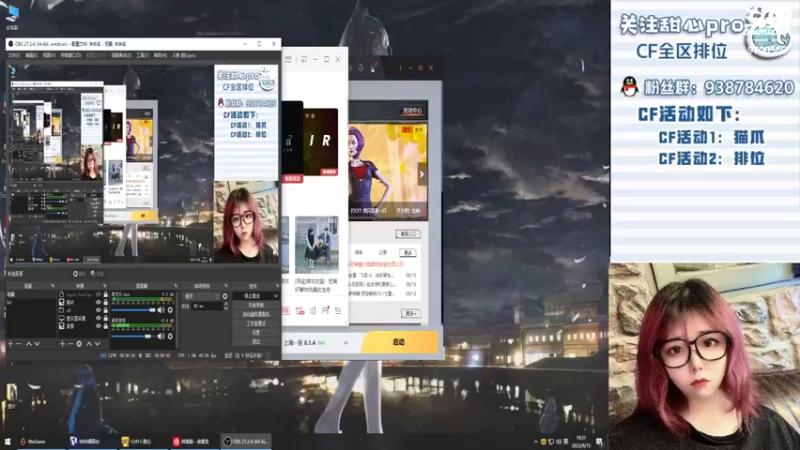Screen dimensions: 800x450
Task: Click 启动虚拟摄像机 button in OBS
Action: tap(256, 314)
